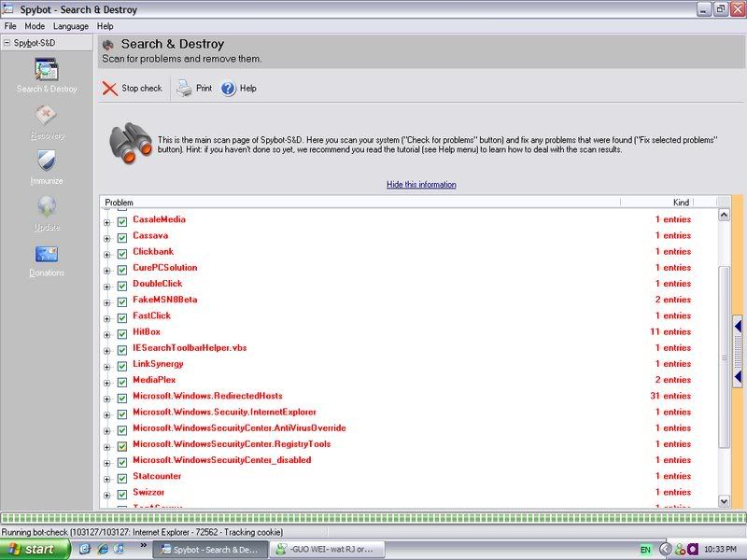Toggle the DoubleClick entry checkbox
This screenshot has width=747, height=560.
[122, 284]
